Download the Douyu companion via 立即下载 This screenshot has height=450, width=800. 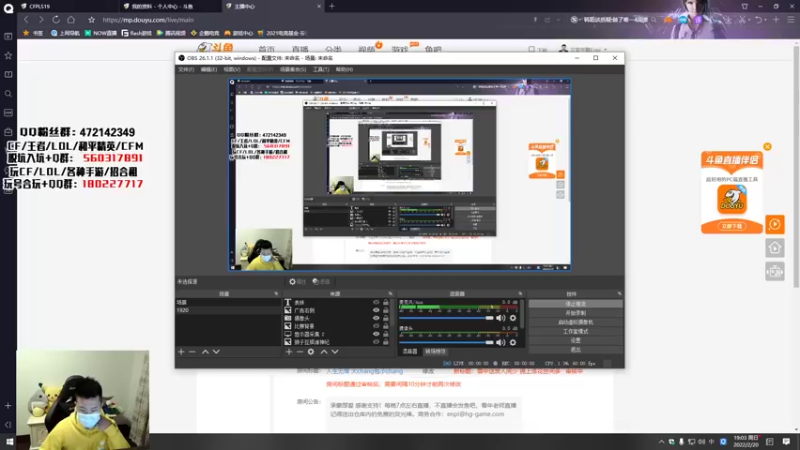pyautogui.click(x=732, y=226)
